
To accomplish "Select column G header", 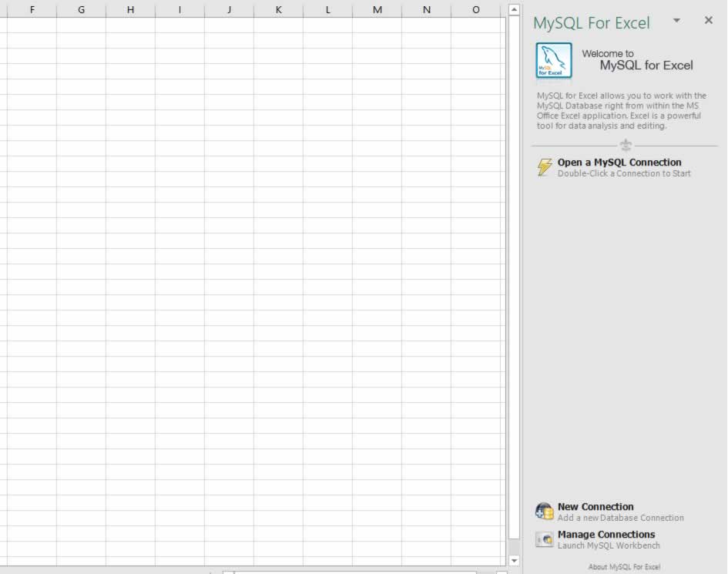I will coord(81,9).
